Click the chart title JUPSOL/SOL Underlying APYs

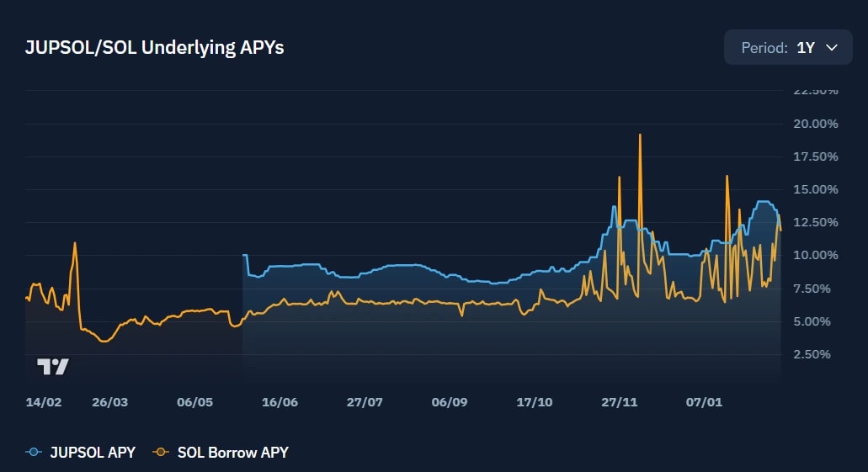tap(154, 48)
